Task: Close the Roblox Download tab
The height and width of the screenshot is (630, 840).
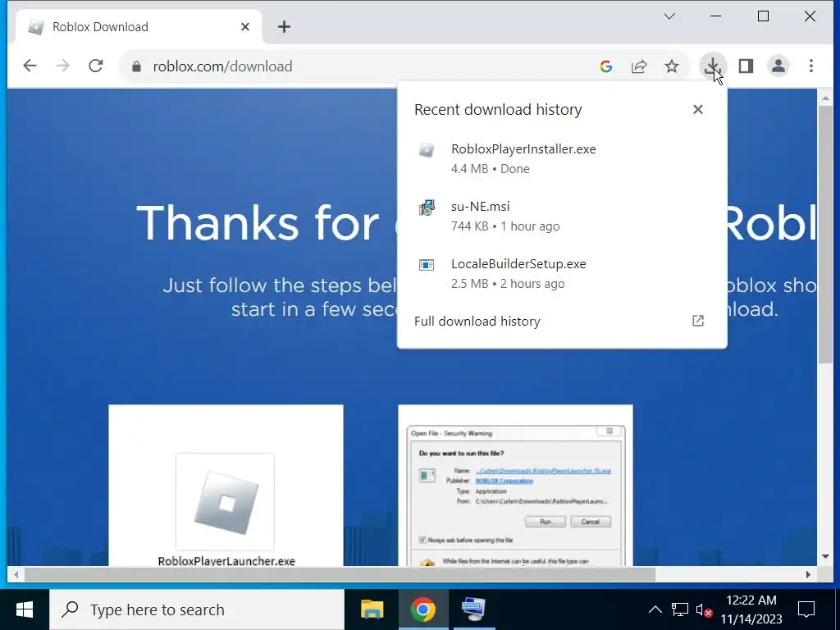Action: (x=245, y=27)
